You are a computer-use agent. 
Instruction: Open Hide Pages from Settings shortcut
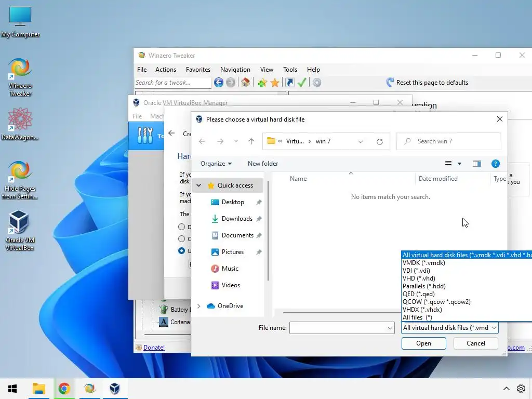(x=20, y=180)
